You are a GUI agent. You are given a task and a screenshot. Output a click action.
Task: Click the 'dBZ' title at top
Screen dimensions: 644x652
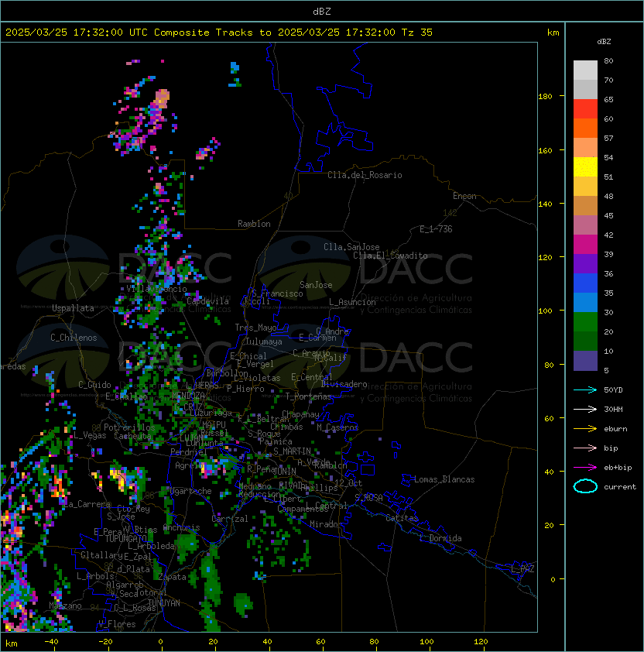322,11
